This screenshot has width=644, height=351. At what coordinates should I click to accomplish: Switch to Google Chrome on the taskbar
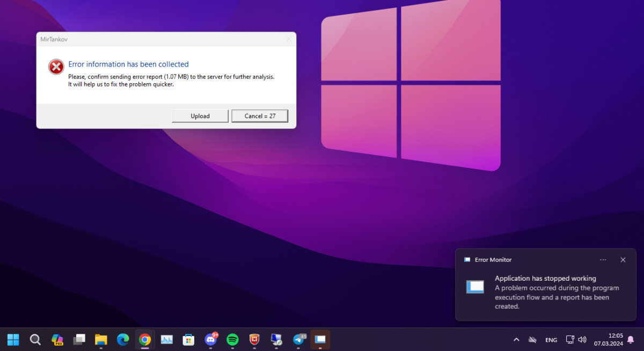(144, 339)
